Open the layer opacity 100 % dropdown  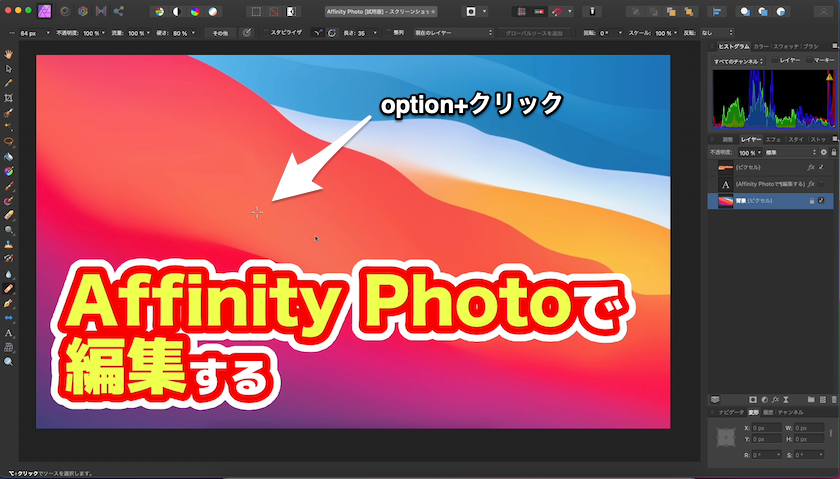click(750, 153)
